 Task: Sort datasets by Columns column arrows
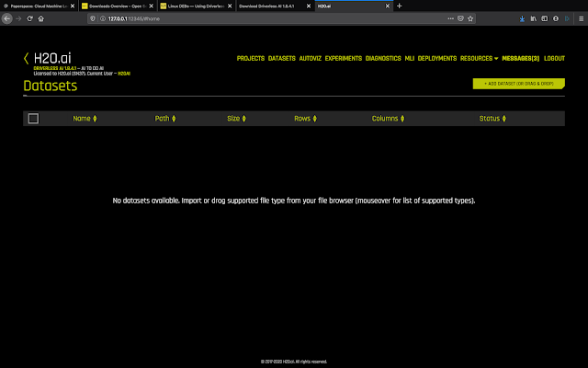coord(402,119)
